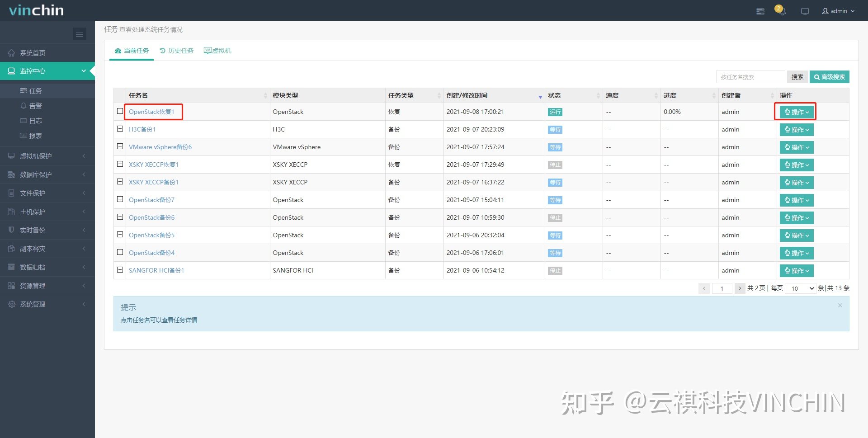
Task: Switch to the 虚拟机 tab
Action: point(217,50)
